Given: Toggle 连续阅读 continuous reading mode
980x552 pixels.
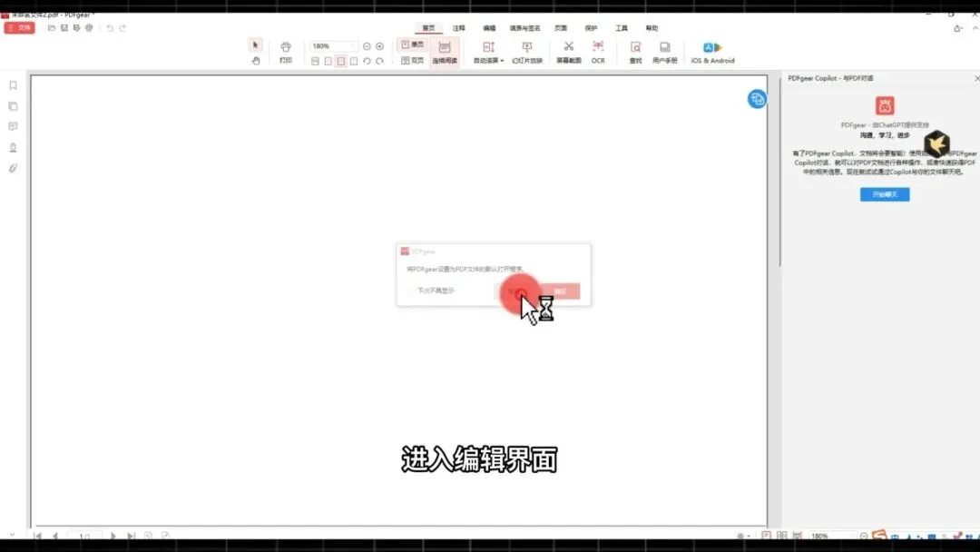Looking at the screenshot, I should pos(445,53).
